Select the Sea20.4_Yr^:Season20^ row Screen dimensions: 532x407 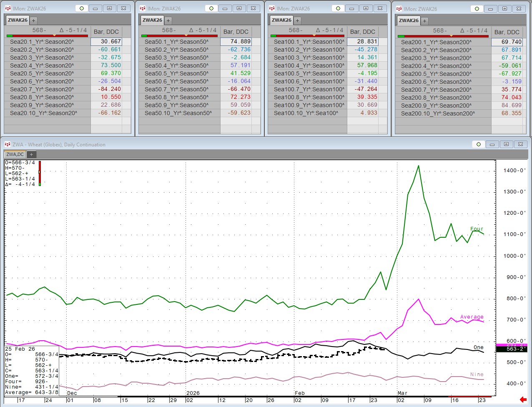point(42,65)
